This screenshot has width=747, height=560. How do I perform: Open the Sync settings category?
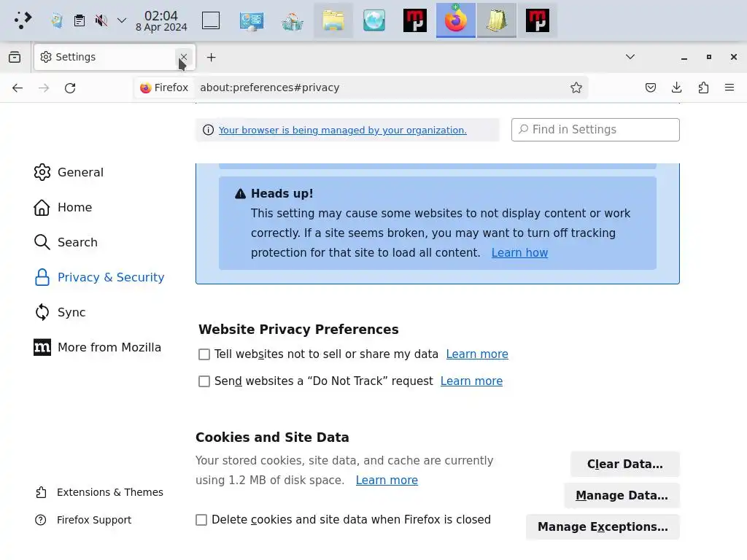(x=60, y=312)
